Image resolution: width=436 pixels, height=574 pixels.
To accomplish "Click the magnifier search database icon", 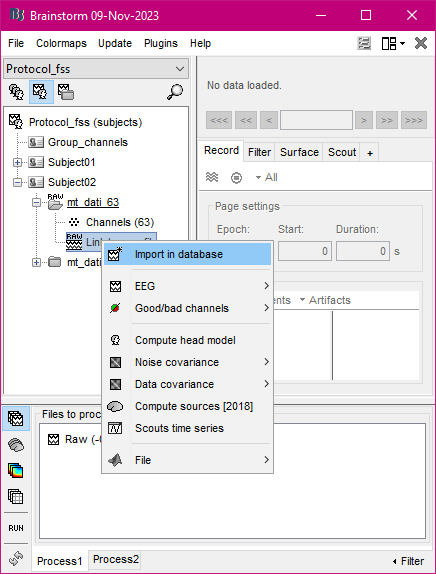I will pos(175,92).
